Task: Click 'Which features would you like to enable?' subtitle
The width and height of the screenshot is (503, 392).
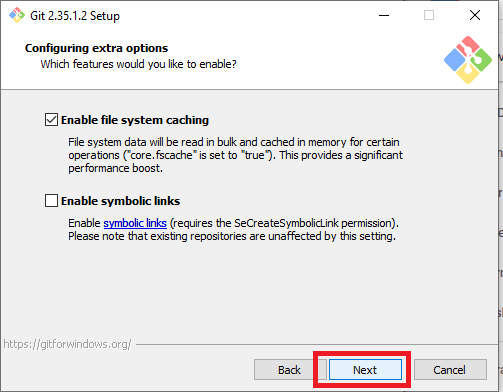Action: 138,64
